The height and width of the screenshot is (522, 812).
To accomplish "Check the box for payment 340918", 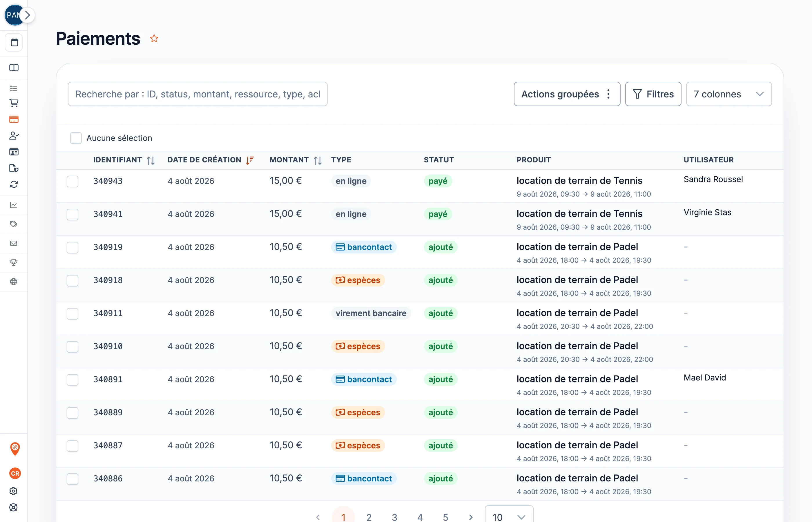I will [72, 281].
